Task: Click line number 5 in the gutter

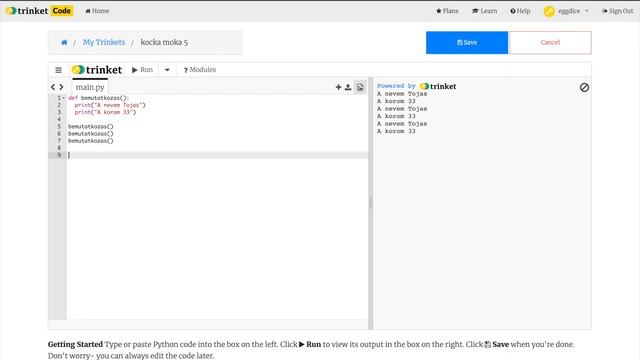Action: 59,127
